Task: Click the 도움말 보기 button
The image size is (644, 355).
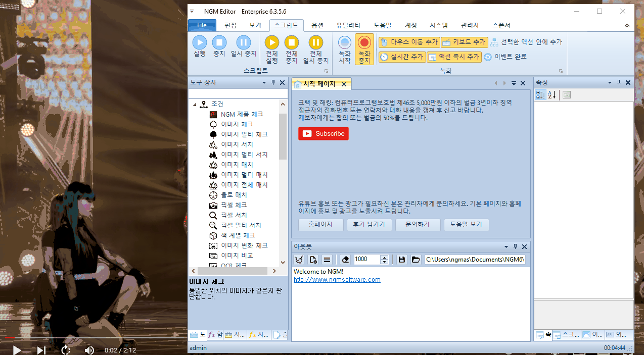Action: [x=466, y=225]
